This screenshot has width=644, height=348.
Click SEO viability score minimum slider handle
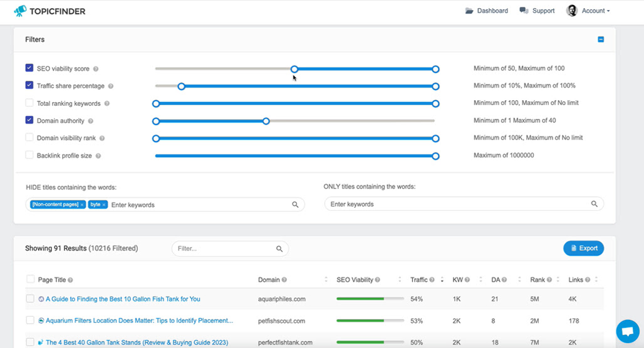(x=294, y=69)
